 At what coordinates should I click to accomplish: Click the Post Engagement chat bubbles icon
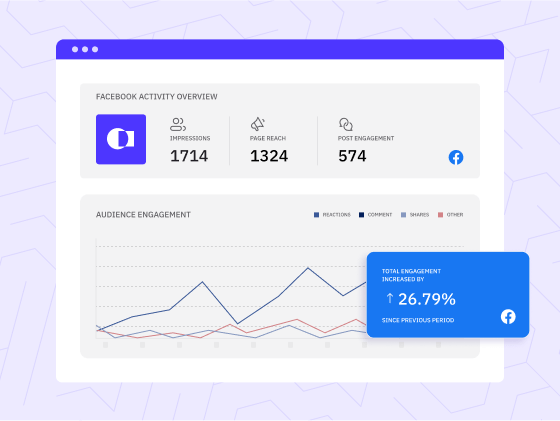[346, 124]
